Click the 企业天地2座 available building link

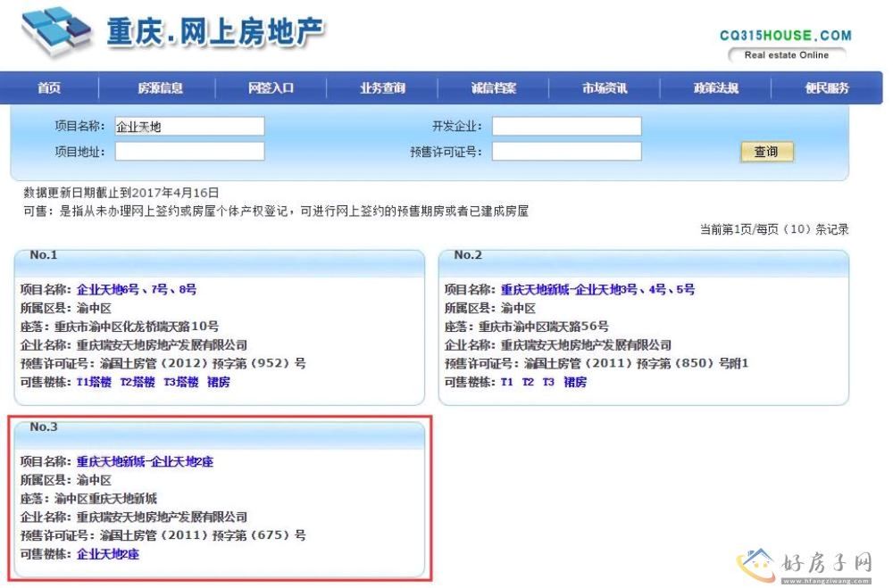coord(108,554)
